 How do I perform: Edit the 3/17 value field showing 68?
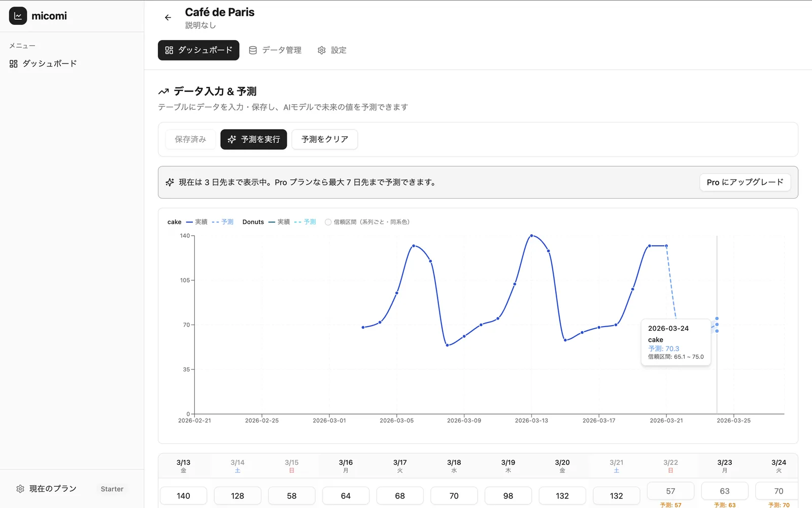(400, 496)
